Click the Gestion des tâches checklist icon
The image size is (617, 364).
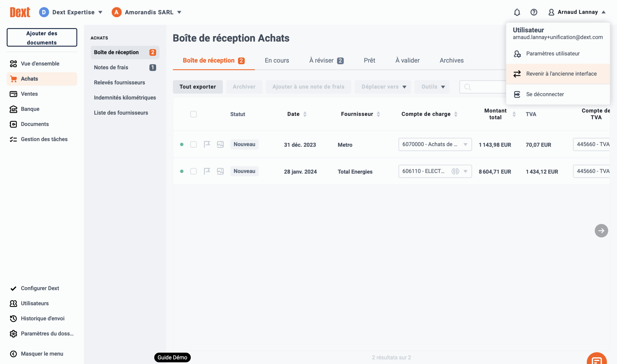[13, 139]
